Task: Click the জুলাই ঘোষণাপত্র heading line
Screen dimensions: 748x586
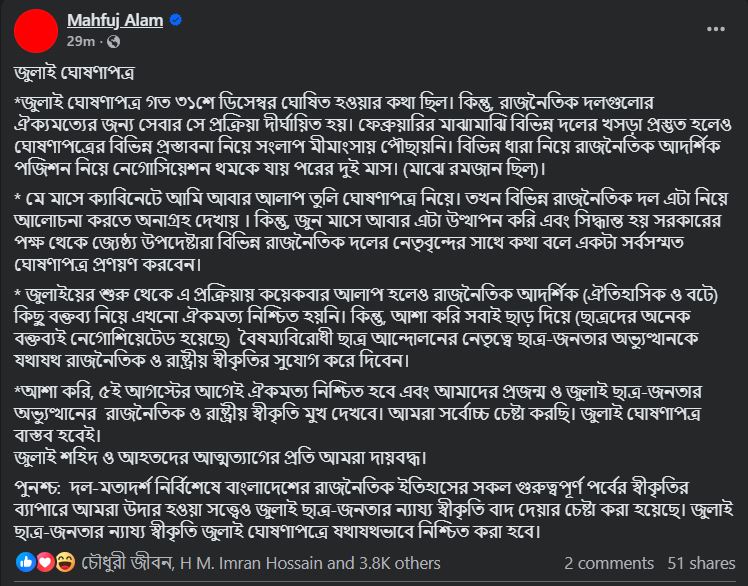Action: (x=74, y=73)
